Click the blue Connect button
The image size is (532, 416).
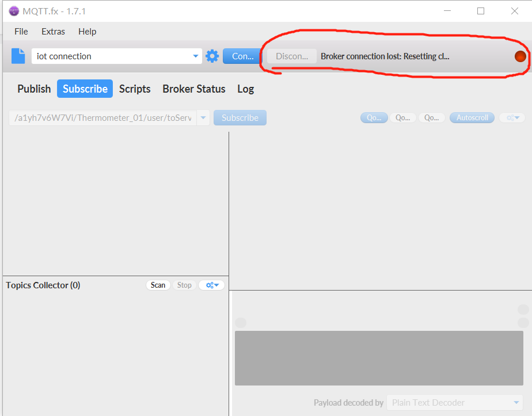(x=242, y=56)
